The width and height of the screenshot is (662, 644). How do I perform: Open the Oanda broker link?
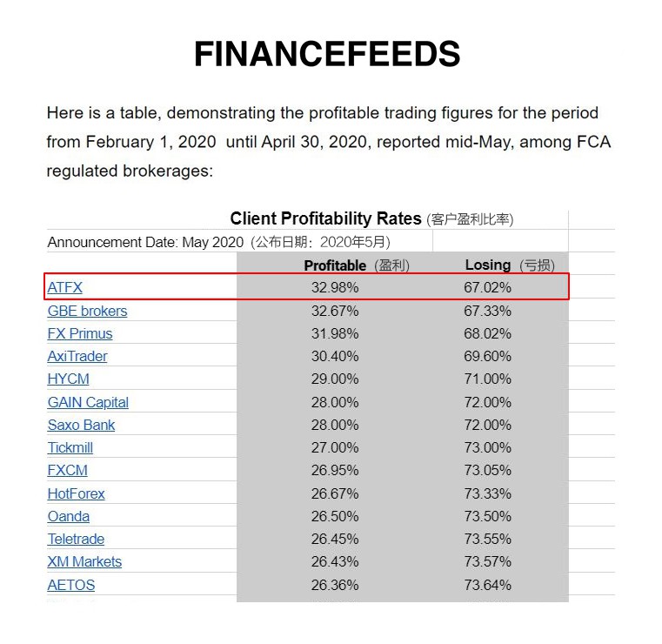click(x=68, y=516)
